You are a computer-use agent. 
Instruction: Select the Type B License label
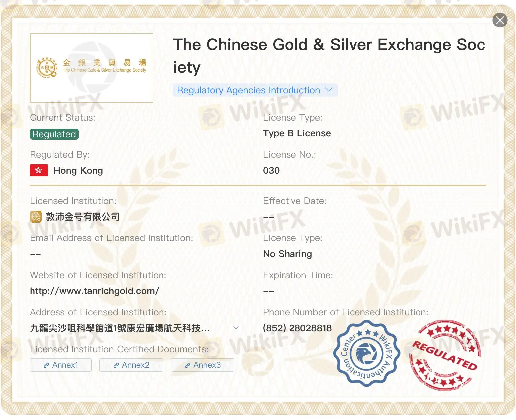[x=296, y=133]
